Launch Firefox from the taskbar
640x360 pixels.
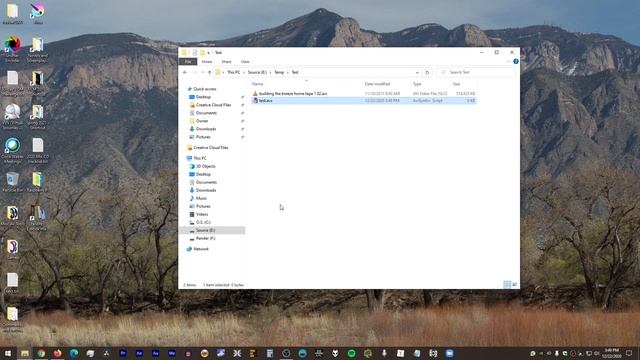(58, 353)
